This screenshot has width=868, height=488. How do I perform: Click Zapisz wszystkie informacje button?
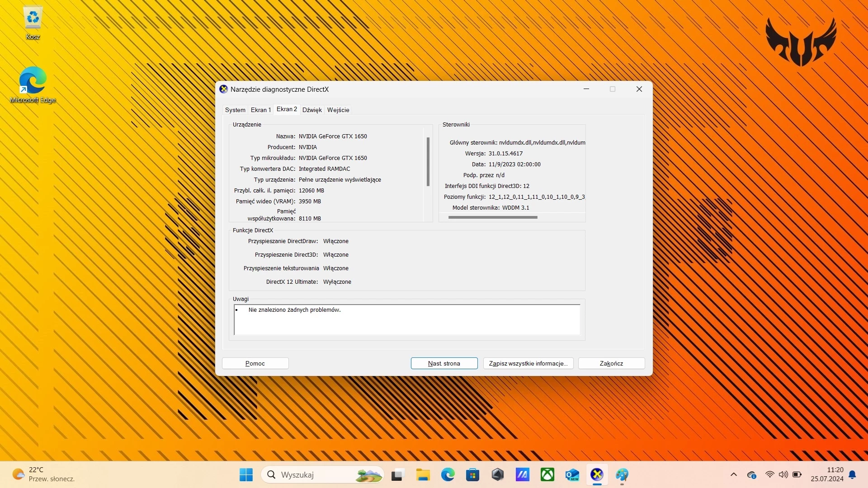point(528,363)
